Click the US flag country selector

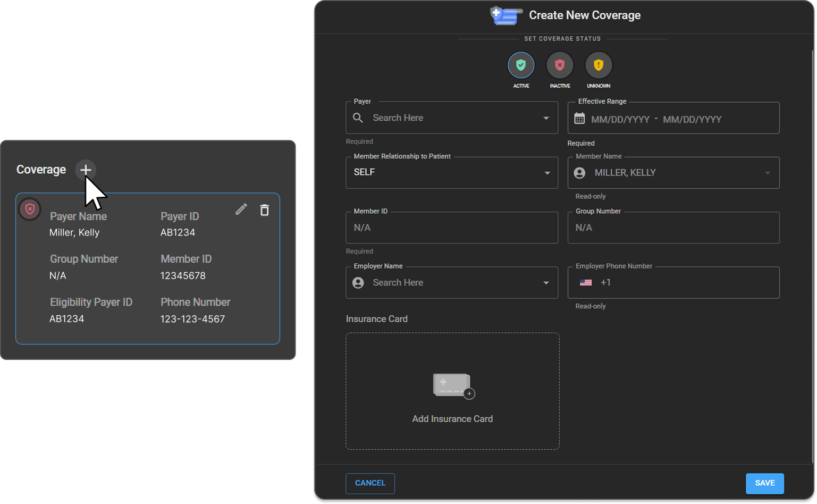pyautogui.click(x=586, y=283)
